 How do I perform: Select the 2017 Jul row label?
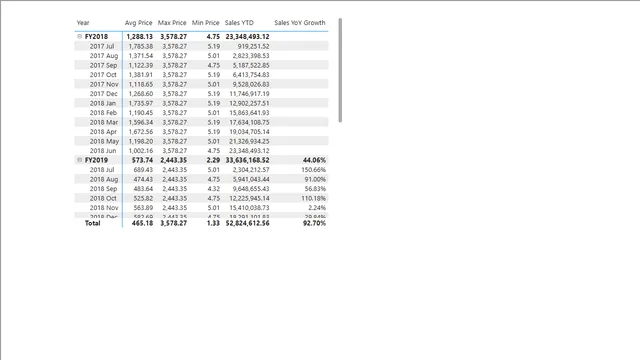[102, 46]
